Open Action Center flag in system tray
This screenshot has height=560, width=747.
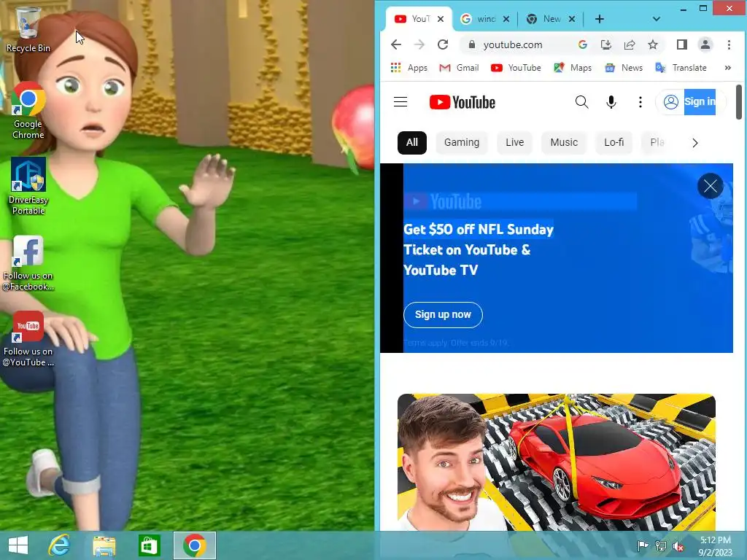coord(643,546)
